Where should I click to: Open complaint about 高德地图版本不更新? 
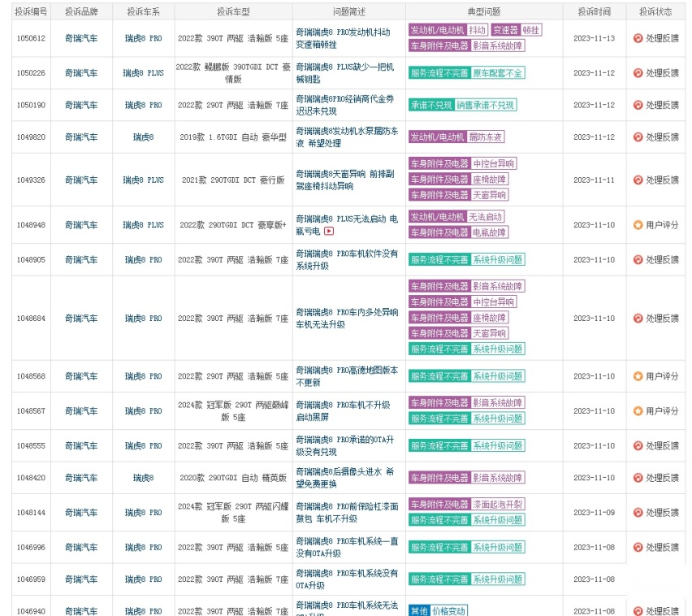tap(347, 376)
